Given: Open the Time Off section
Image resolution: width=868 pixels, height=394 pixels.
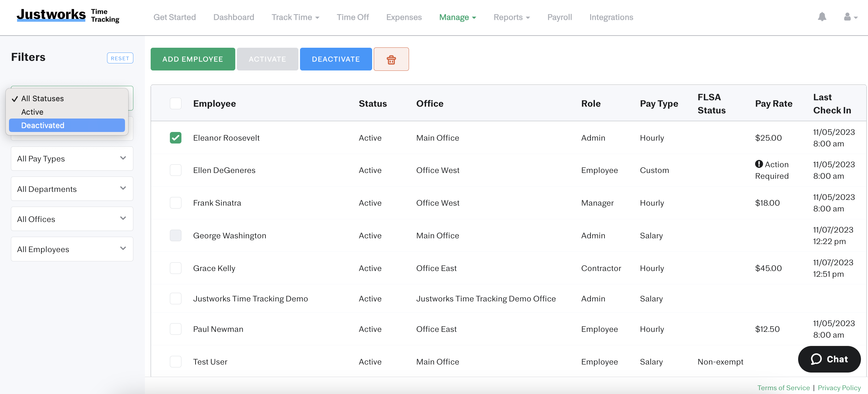Looking at the screenshot, I should [353, 17].
